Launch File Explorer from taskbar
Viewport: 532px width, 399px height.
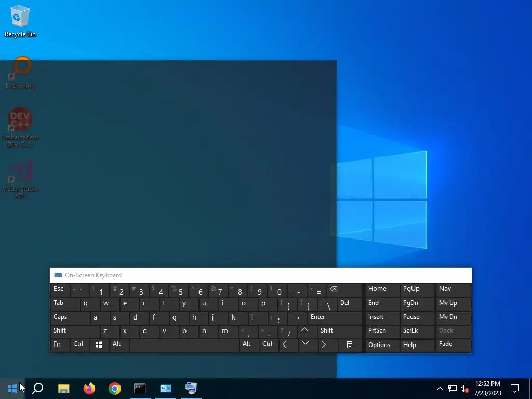pos(63,389)
